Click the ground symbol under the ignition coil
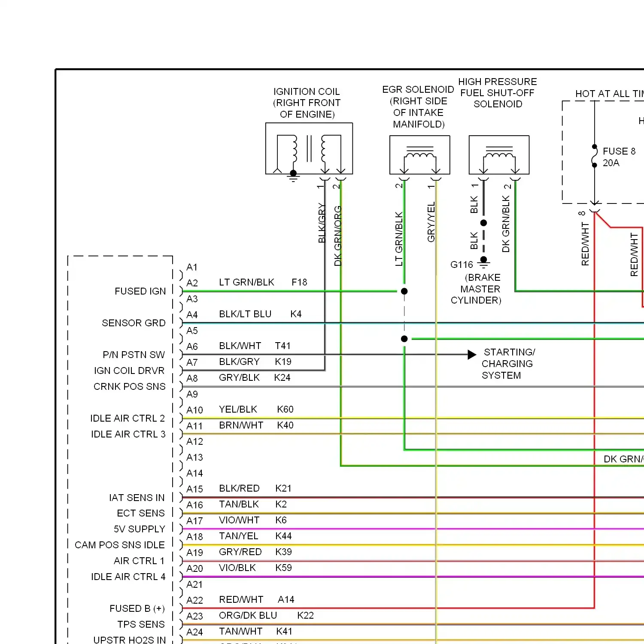Screen dimensions: 644x644 click(x=293, y=177)
